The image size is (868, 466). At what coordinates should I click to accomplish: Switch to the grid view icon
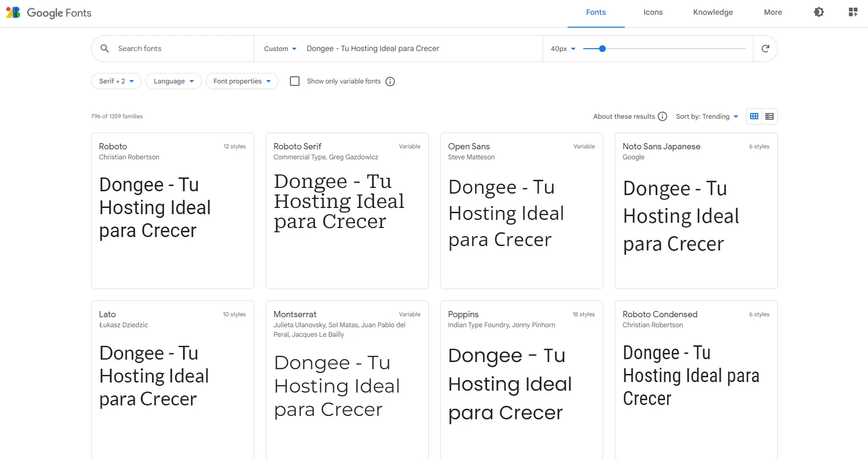tap(754, 116)
